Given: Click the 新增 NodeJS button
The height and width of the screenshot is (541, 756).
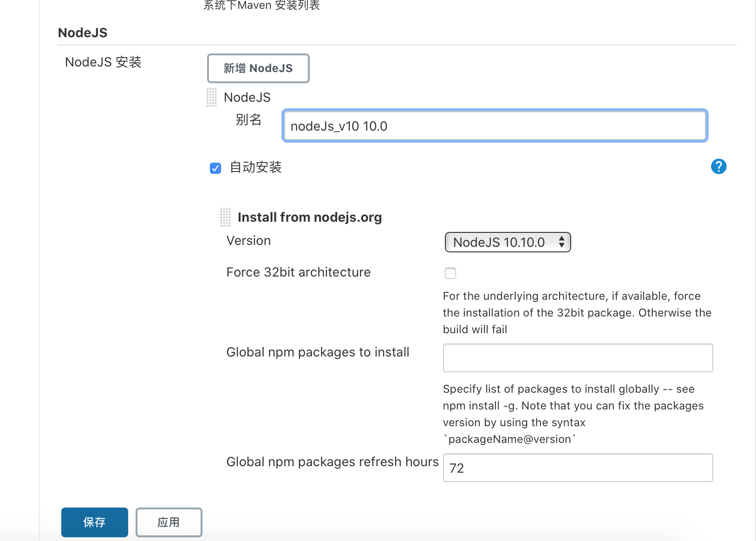Looking at the screenshot, I should click(x=258, y=68).
